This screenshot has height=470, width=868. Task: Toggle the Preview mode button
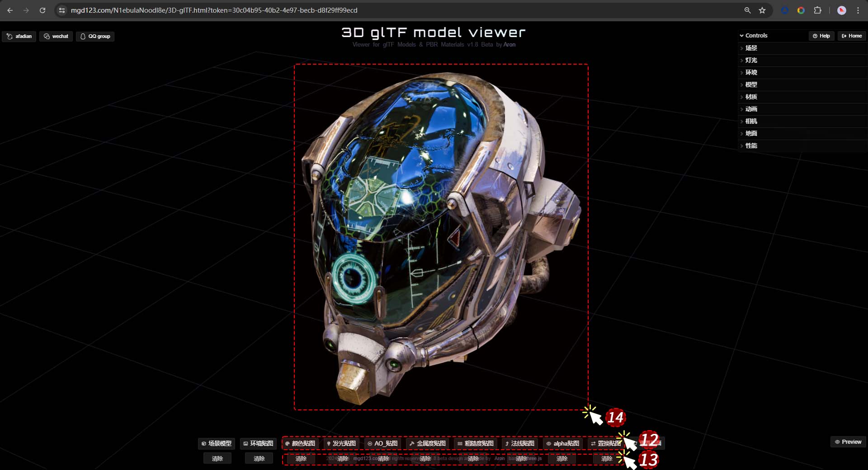coord(848,442)
